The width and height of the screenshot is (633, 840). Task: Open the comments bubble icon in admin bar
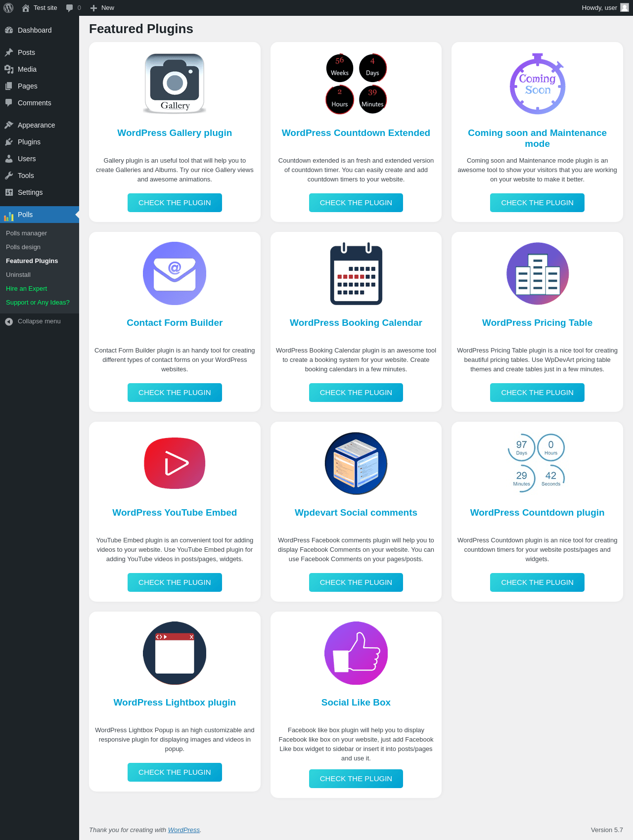click(69, 8)
